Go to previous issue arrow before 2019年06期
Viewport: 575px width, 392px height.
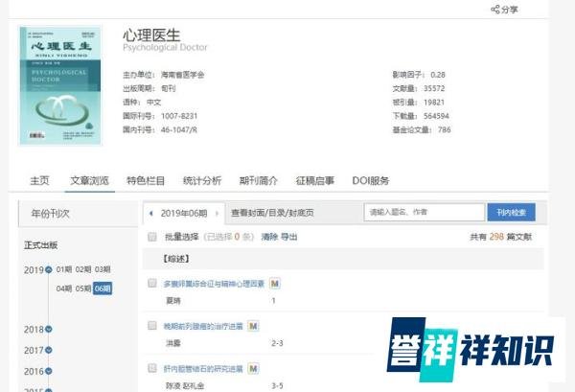point(150,213)
